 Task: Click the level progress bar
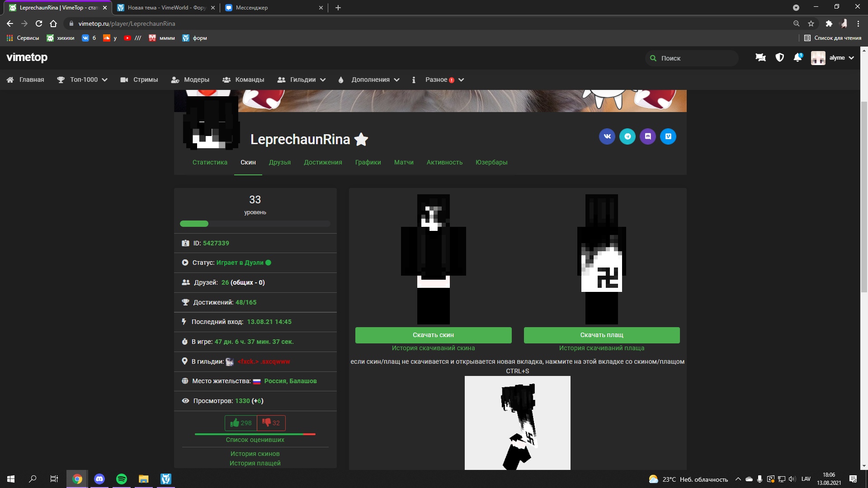pyautogui.click(x=255, y=224)
